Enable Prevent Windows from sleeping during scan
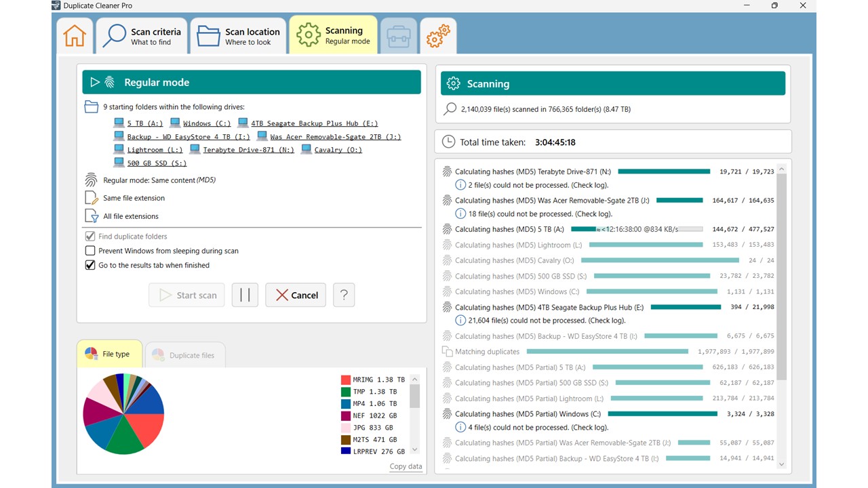The height and width of the screenshot is (488, 868). (x=90, y=251)
